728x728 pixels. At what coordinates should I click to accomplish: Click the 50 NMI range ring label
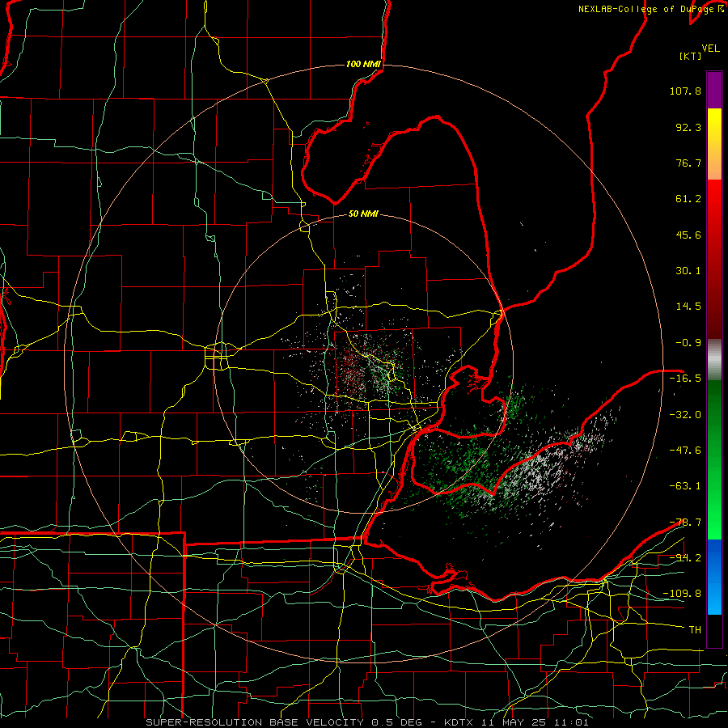363,214
